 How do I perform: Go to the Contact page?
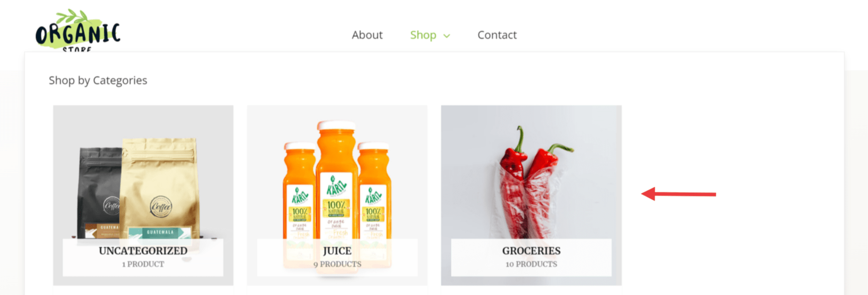[x=497, y=35]
